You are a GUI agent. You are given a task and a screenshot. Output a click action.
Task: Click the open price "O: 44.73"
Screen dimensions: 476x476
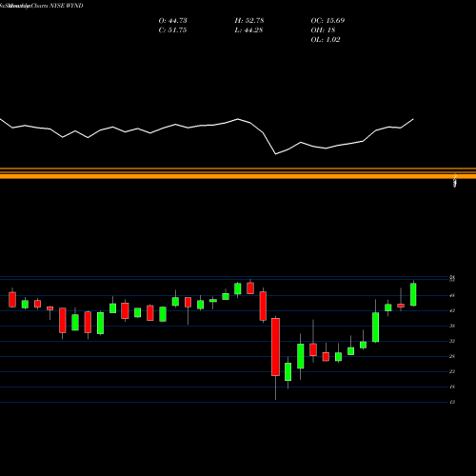(x=172, y=21)
